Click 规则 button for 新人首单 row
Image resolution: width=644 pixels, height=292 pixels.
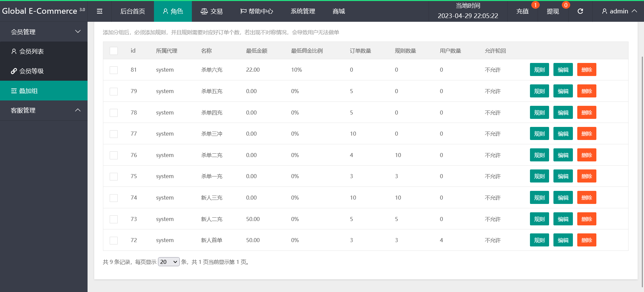pyautogui.click(x=539, y=240)
